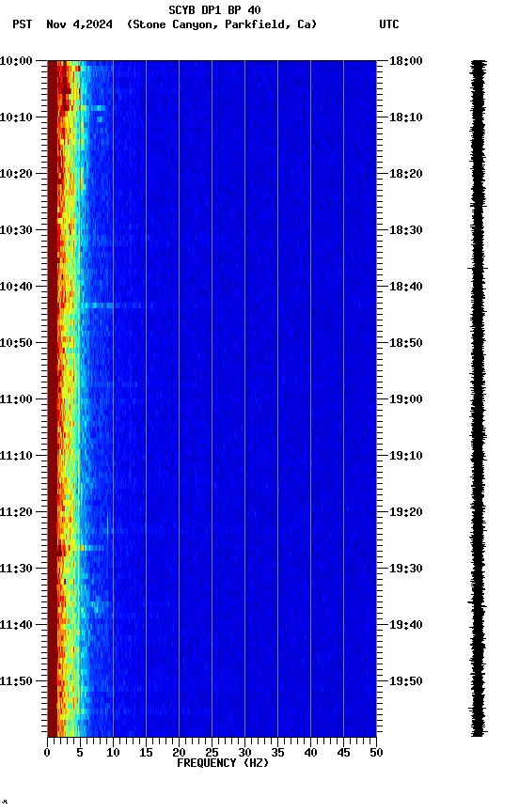Click the 11:20 PST time label
Viewport: 519px width, 812px height.
(16, 512)
